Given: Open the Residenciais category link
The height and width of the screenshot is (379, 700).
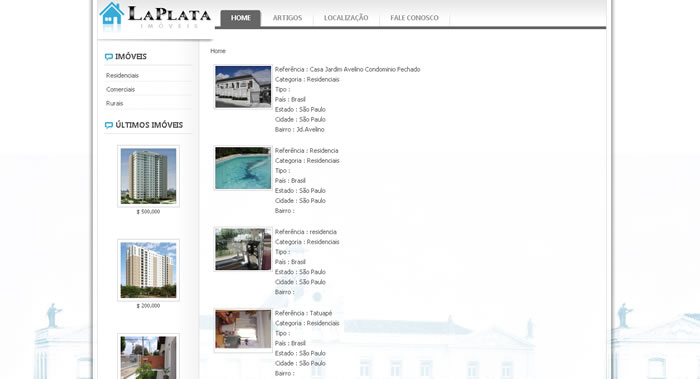Looking at the screenshot, I should 122,75.
